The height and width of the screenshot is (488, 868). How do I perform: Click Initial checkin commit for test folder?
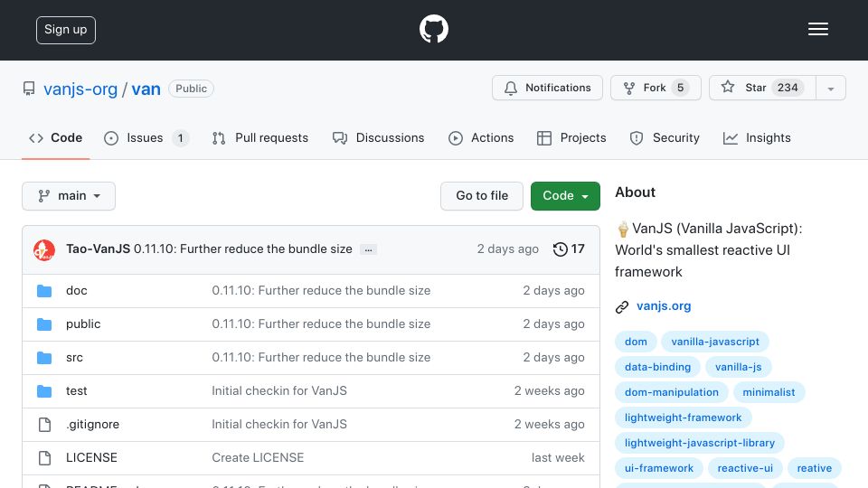[279, 391]
